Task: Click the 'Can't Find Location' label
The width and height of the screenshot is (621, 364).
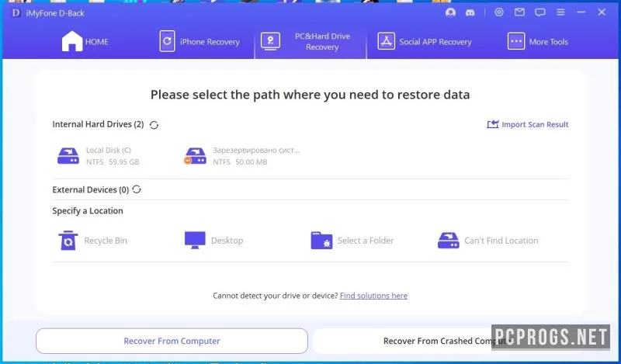Action: [x=501, y=241]
